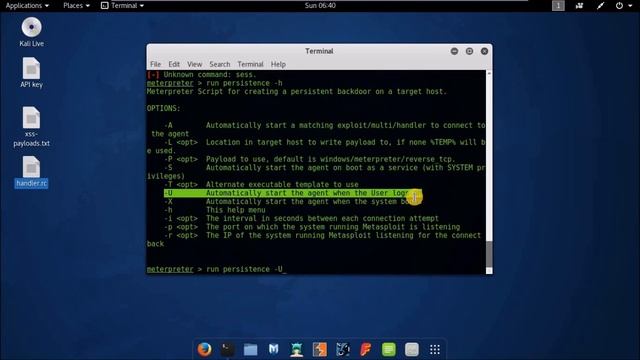The height and width of the screenshot is (360, 640).
Task: Launch Metasploit M icon in dock
Action: click(x=273, y=349)
